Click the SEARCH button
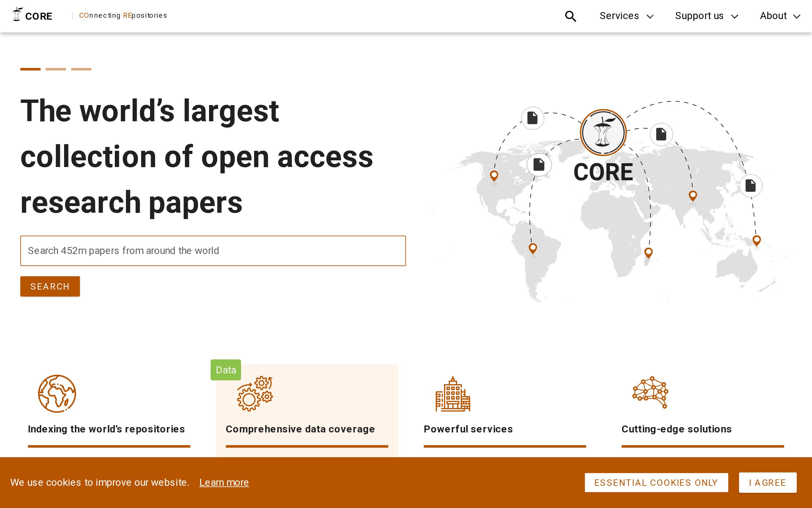 pos(50,286)
